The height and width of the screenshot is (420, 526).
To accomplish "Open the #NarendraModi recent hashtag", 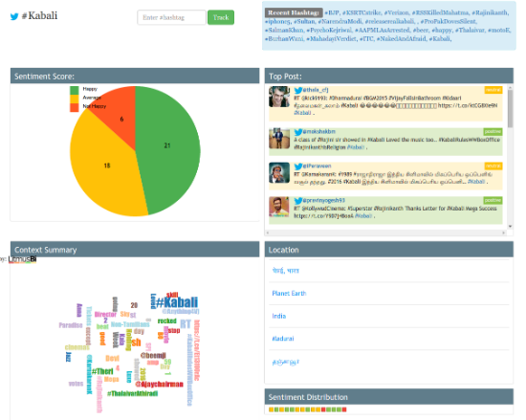I will 340,21.
